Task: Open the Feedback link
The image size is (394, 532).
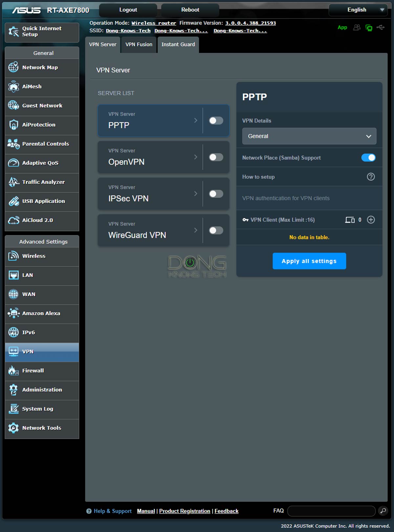Action: [x=227, y=511]
